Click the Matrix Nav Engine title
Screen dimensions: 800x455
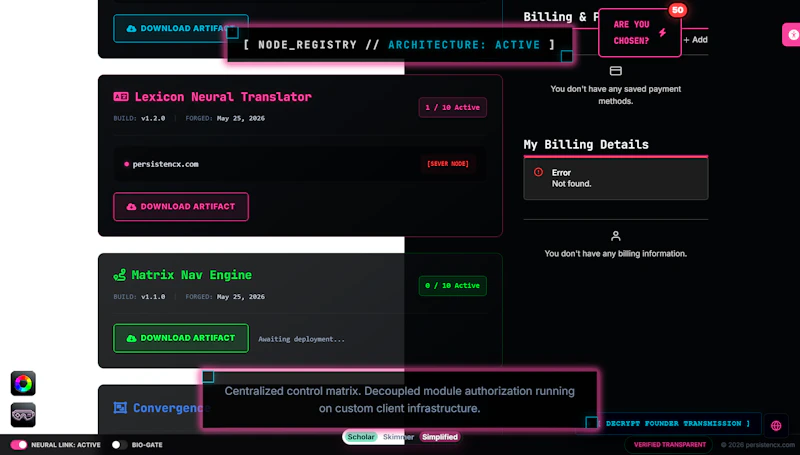pos(191,275)
